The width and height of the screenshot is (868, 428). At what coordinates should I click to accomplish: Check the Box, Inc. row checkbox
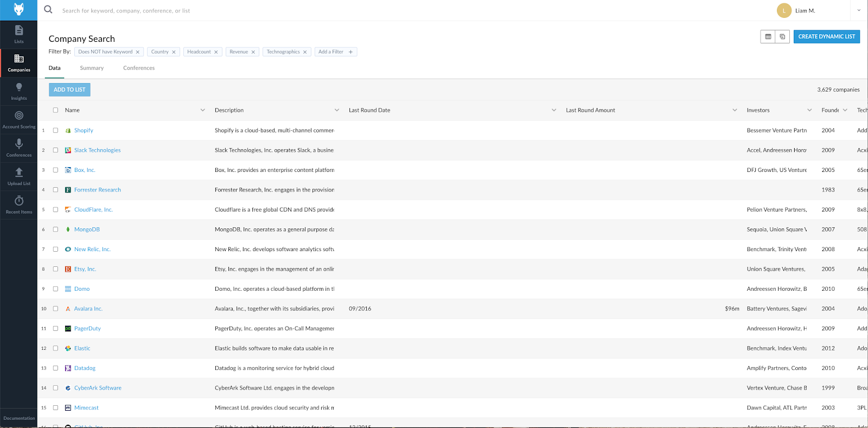click(55, 170)
